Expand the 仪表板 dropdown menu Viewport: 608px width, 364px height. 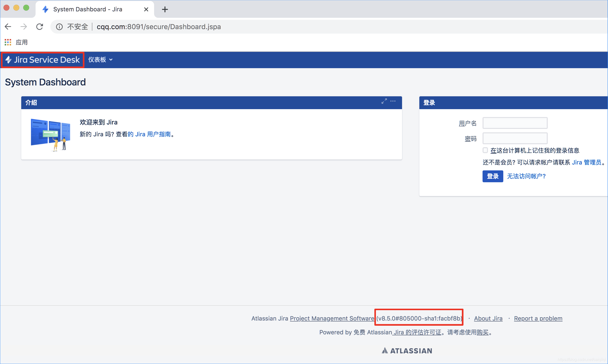100,60
